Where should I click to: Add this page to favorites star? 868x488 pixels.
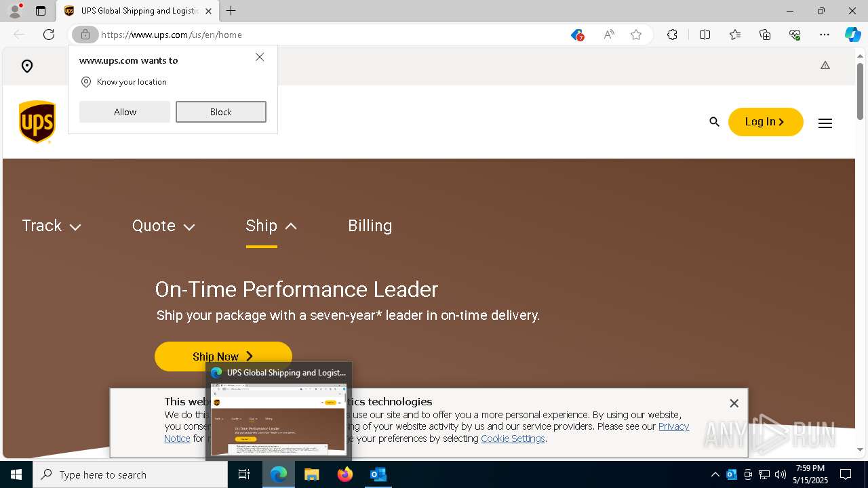coord(636,35)
